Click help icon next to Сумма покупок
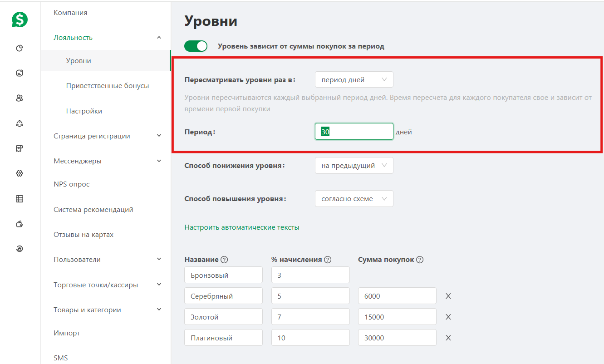The height and width of the screenshot is (364, 604). pos(420,260)
